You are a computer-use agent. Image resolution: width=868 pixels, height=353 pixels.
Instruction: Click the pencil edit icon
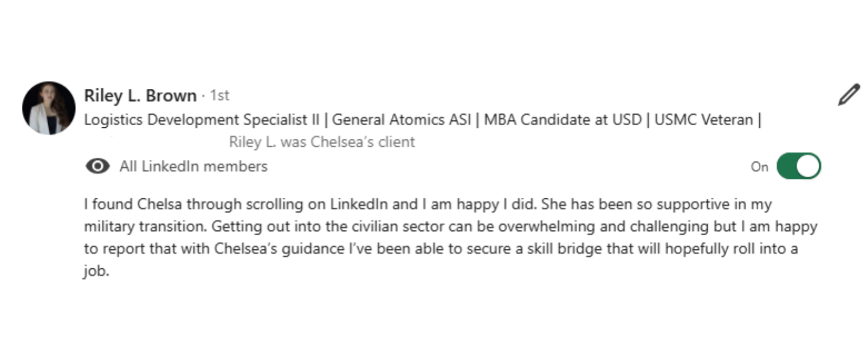tap(848, 95)
